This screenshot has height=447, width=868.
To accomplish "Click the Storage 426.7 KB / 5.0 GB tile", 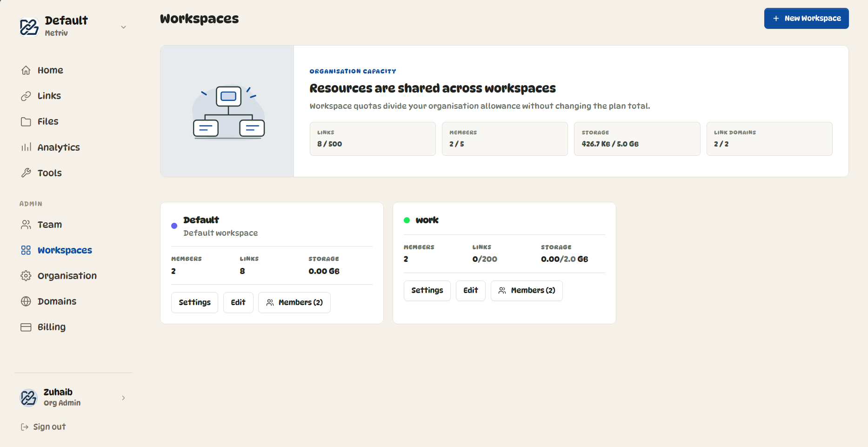I will (x=637, y=139).
